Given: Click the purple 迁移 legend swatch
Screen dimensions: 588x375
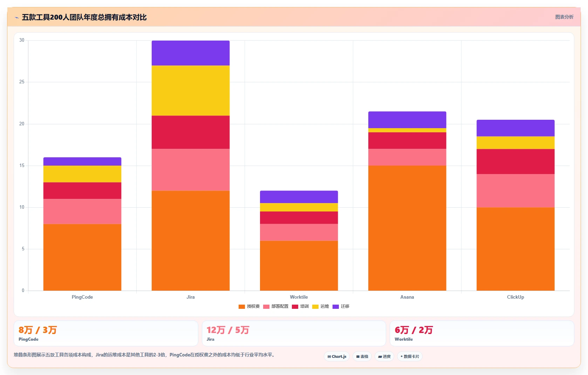Looking at the screenshot, I should click(x=336, y=307).
